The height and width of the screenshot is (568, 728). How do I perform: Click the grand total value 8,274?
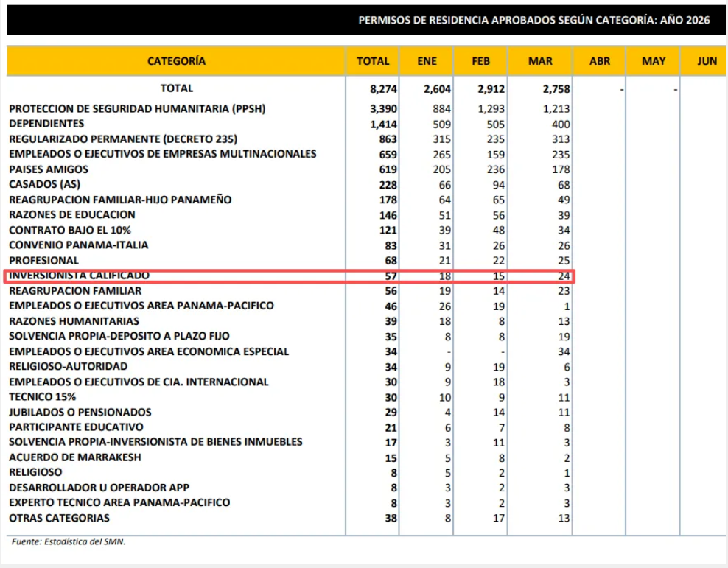[x=383, y=89]
